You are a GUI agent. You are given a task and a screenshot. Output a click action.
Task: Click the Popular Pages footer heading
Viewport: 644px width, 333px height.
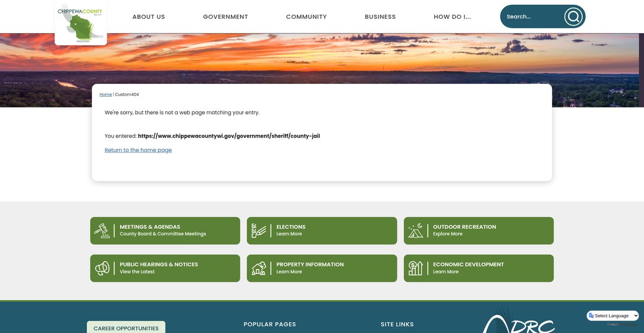(270, 324)
